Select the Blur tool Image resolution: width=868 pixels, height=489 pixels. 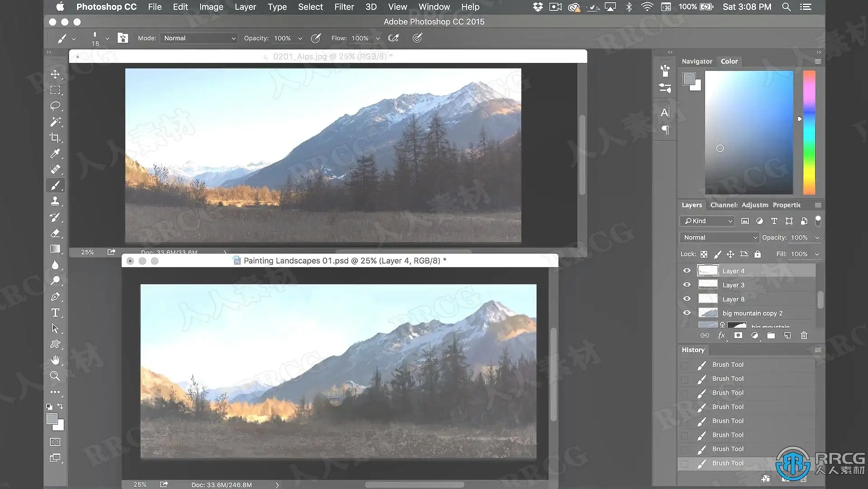(x=55, y=265)
